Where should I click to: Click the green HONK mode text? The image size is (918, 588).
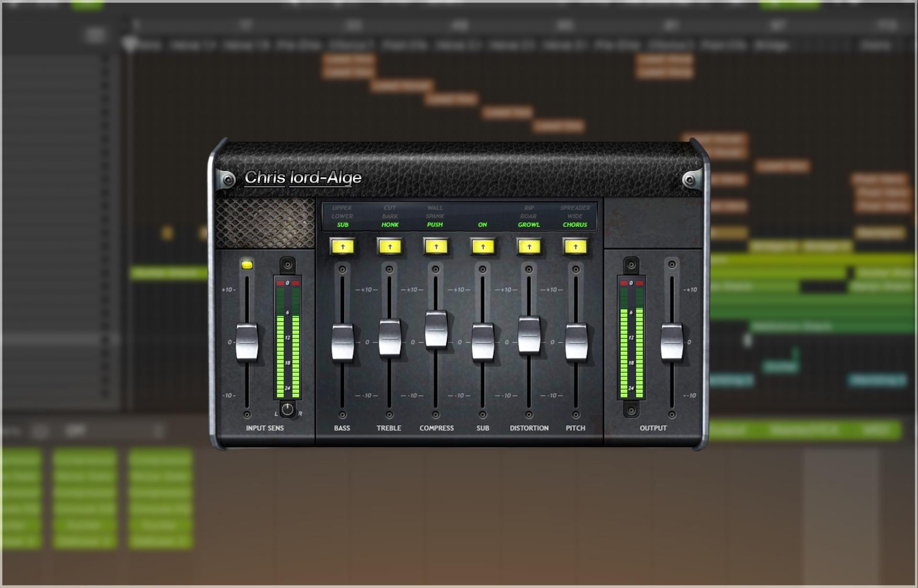point(390,225)
